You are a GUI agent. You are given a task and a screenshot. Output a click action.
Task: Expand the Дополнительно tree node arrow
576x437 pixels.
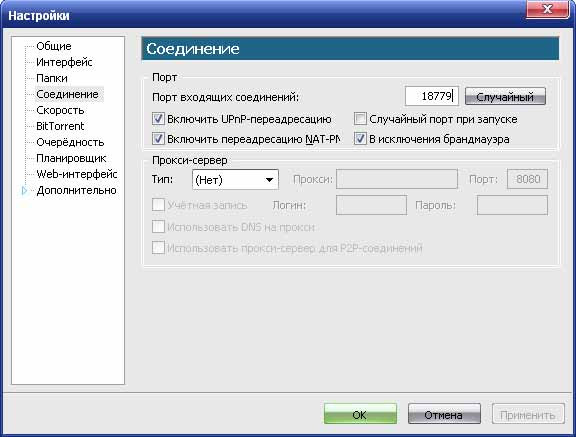point(24,191)
